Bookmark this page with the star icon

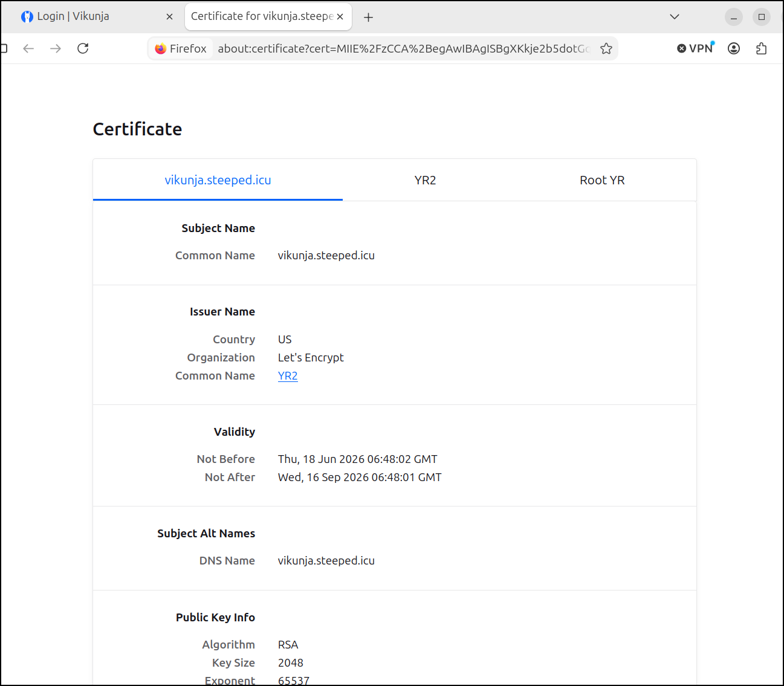(x=606, y=48)
